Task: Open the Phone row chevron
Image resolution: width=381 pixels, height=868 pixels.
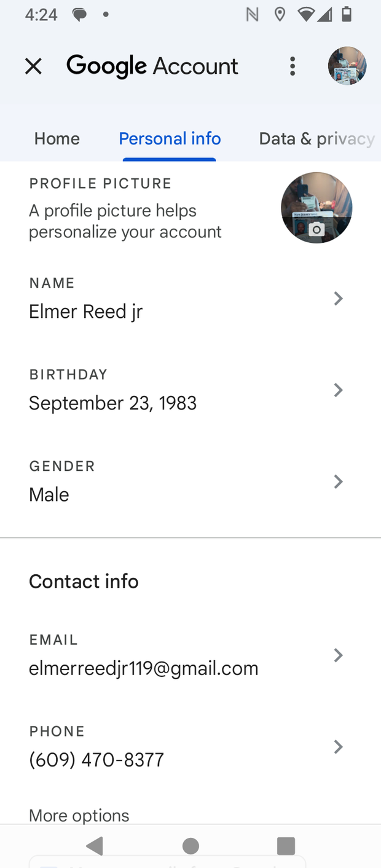Action: point(338,748)
